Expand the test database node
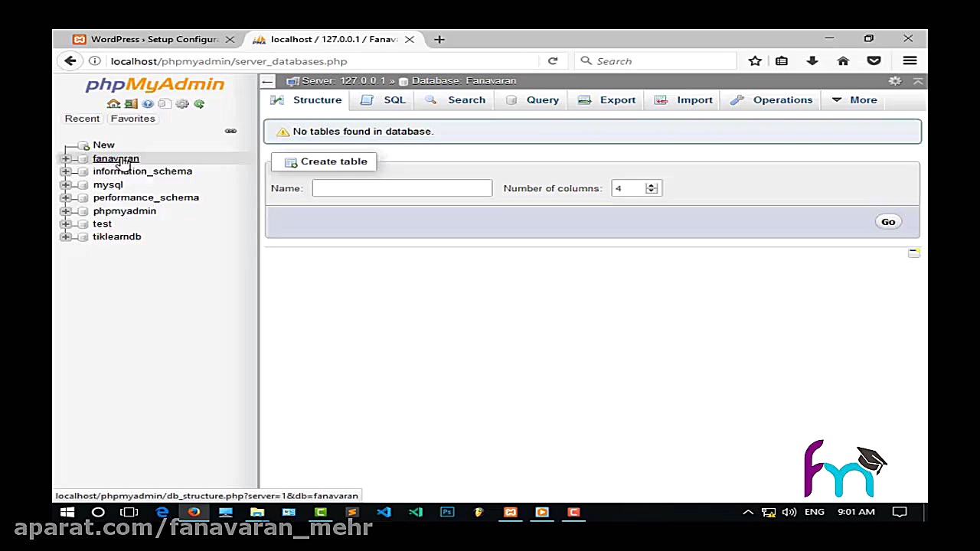 point(66,223)
